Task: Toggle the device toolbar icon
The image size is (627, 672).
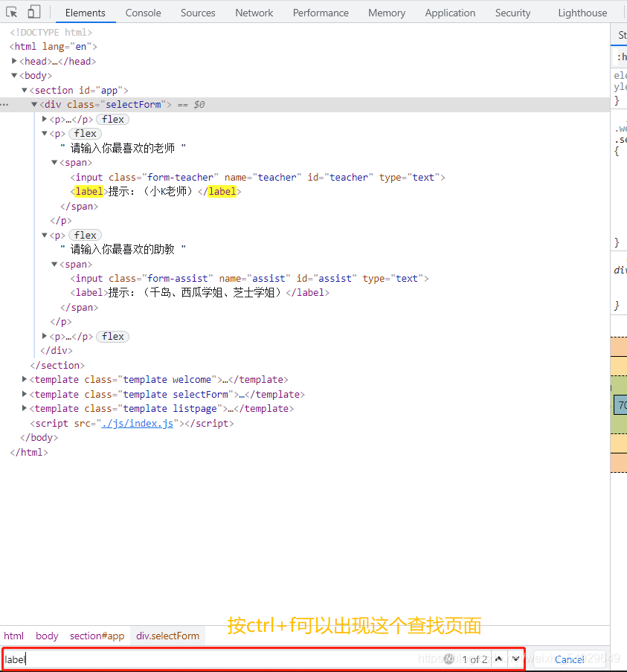Action: (x=34, y=12)
